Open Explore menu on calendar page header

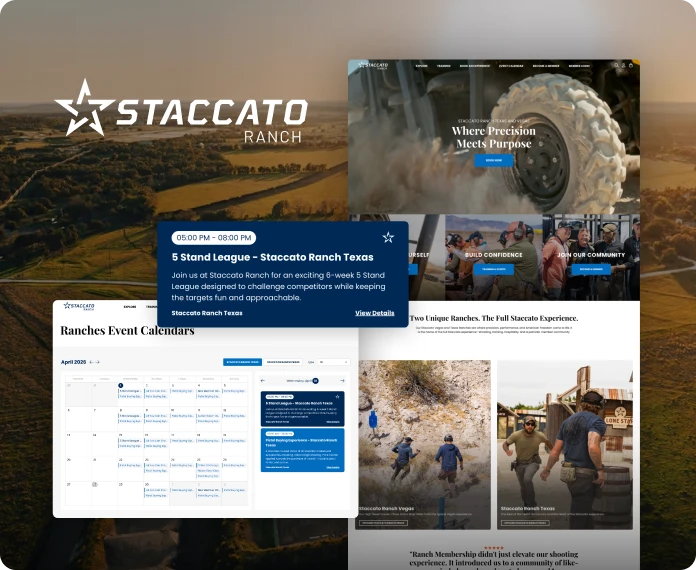click(130, 307)
